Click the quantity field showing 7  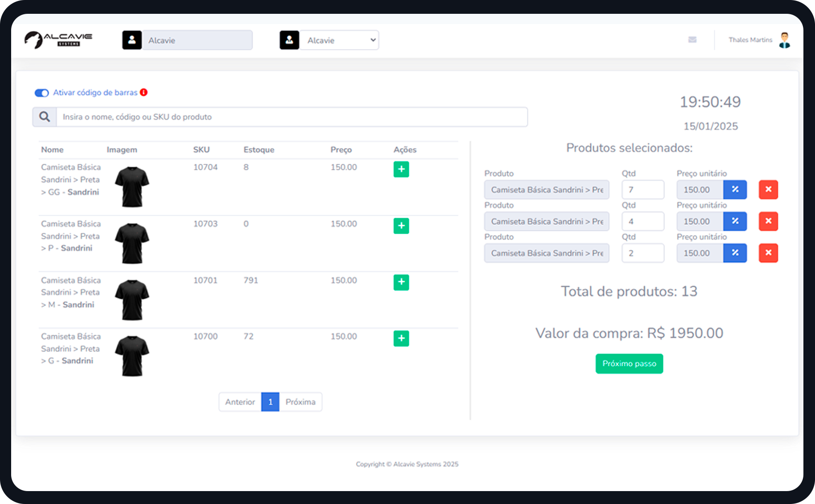pos(643,190)
